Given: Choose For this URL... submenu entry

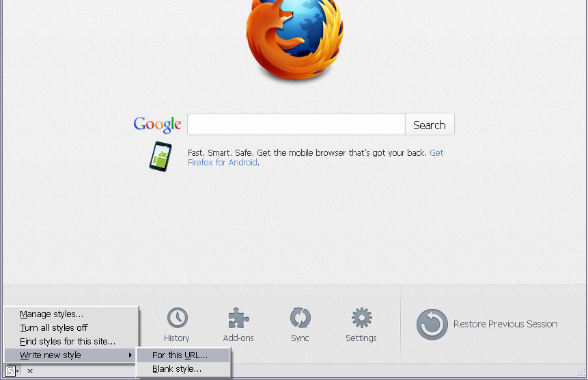Looking at the screenshot, I should tap(184, 355).
